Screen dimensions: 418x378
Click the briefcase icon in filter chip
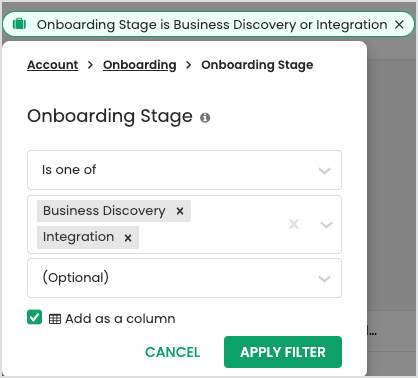(x=19, y=24)
